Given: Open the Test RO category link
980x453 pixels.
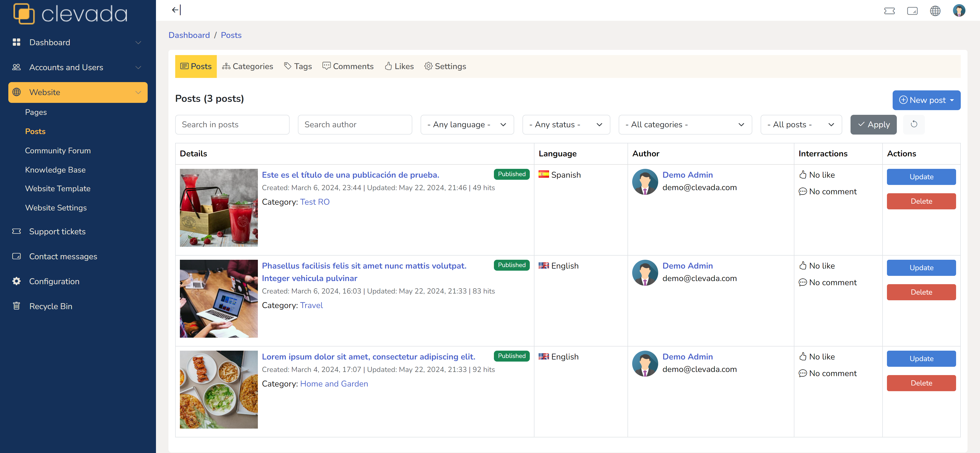Looking at the screenshot, I should tap(315, 202).
